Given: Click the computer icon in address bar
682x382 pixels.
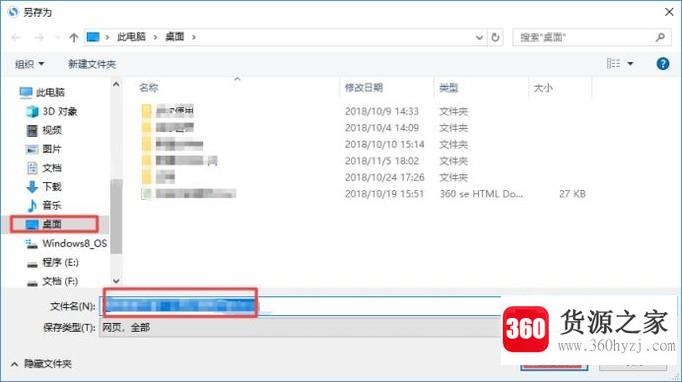Looking at the screenshot, I should point(93,37).
